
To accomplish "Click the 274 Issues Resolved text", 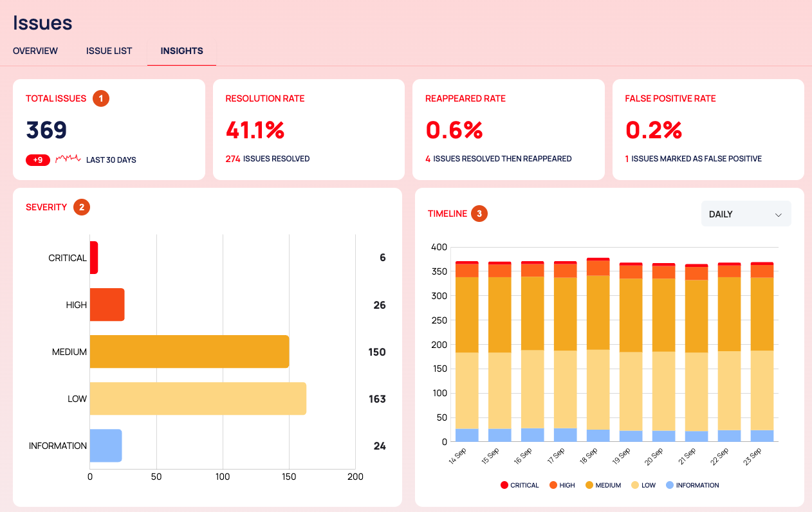I will click(x=268, y=159).
